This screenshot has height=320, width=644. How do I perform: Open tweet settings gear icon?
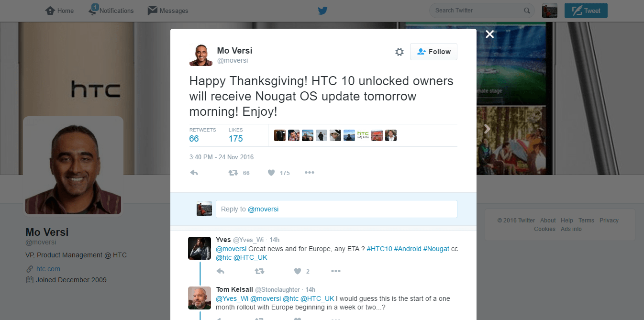click(x=400, y=52)
